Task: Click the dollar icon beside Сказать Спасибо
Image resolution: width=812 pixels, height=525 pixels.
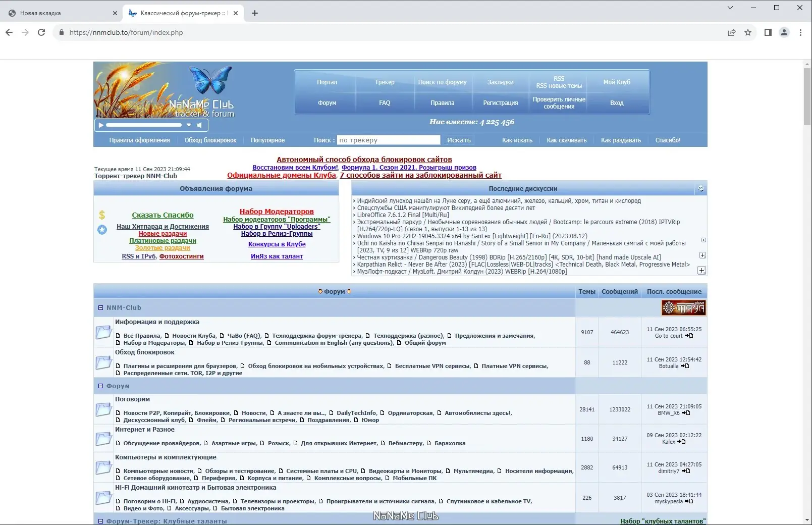Action: (102, 215)
